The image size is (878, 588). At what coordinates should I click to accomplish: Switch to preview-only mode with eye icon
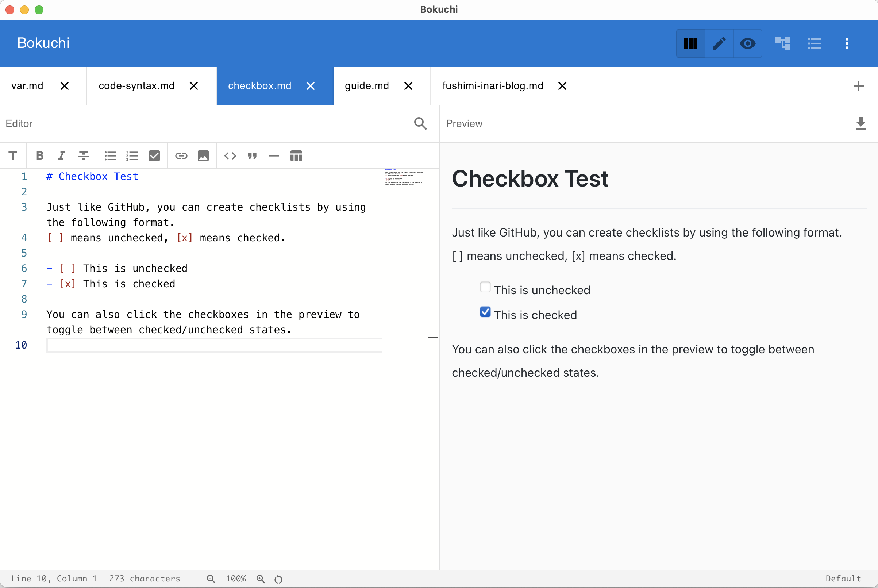coord(747,43)
